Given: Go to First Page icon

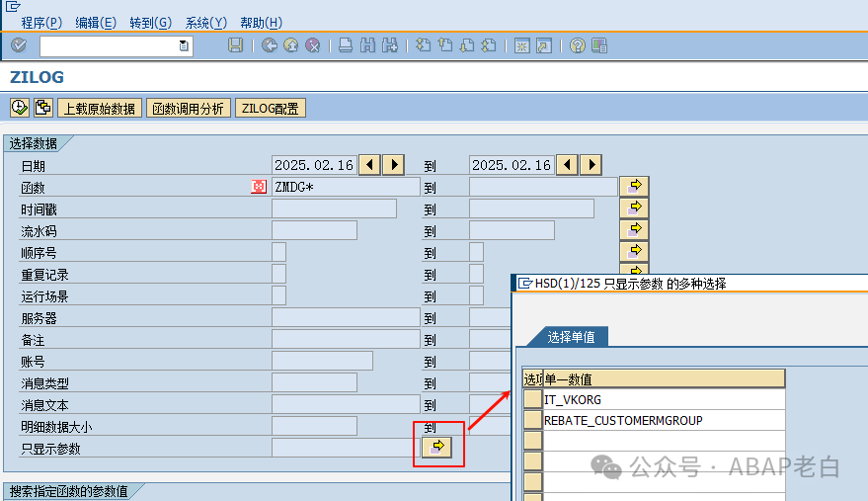Looking at the screenshot, I should pos(423,45).
